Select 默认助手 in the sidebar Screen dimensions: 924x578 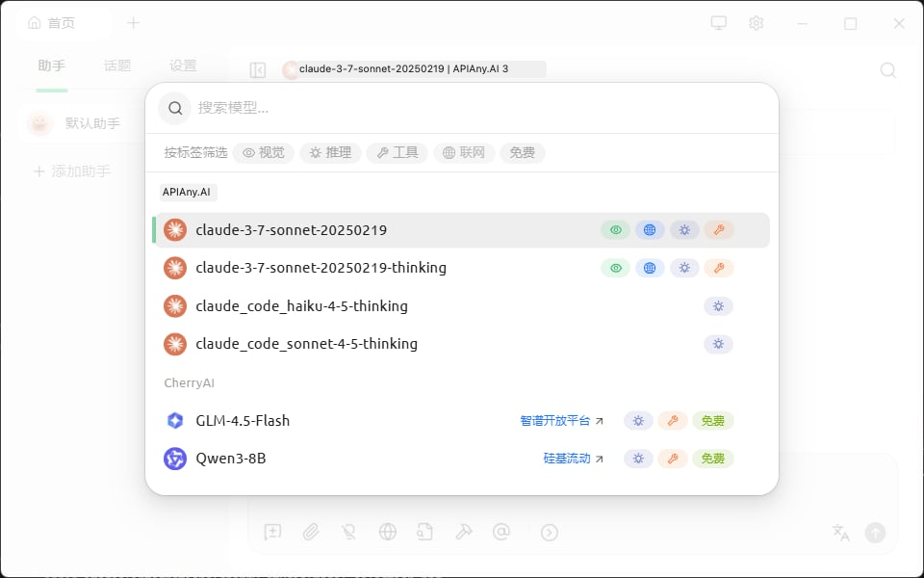tap(83, 123)
